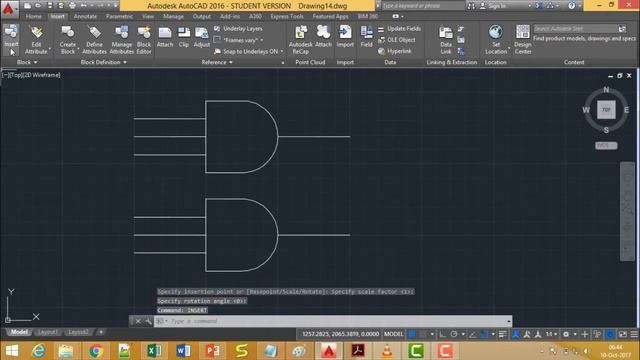The width and height of the screenshot is (640, 360).
Task: Toggle Isolate Objects in status bar
Action: [597, 334]
